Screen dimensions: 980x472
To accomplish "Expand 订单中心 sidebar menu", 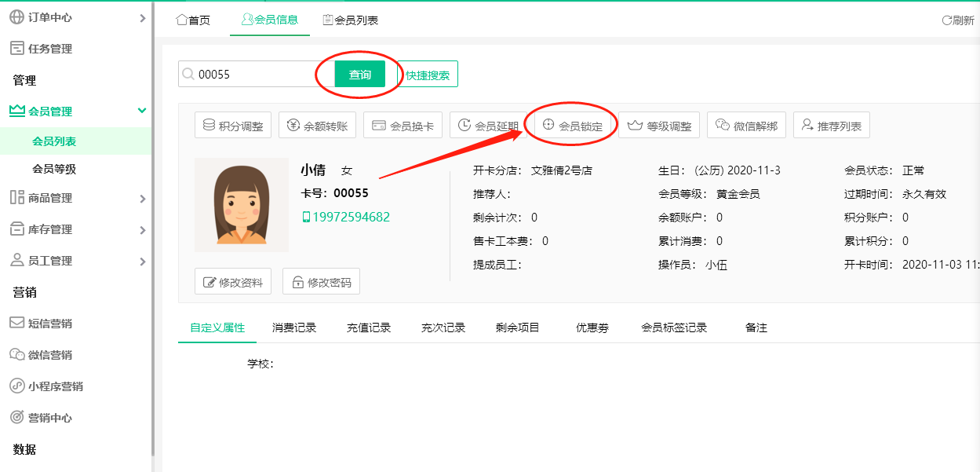I will click(x=76, y=17).
